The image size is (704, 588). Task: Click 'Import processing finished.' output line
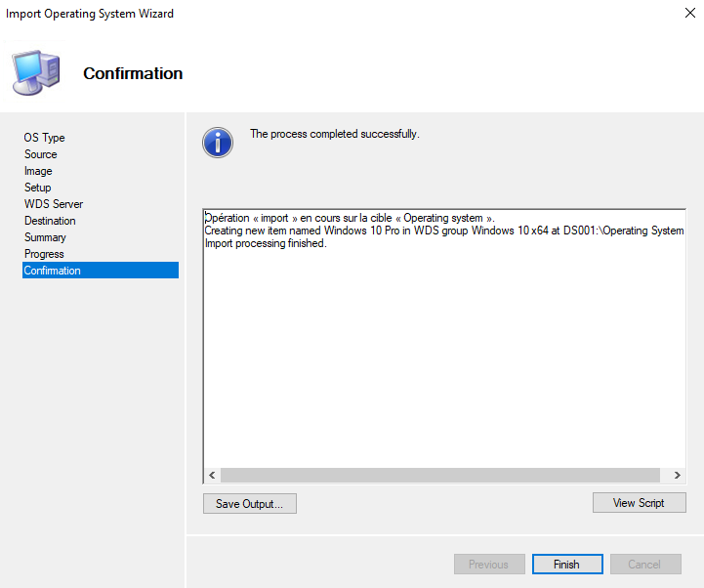coord(266,243)
